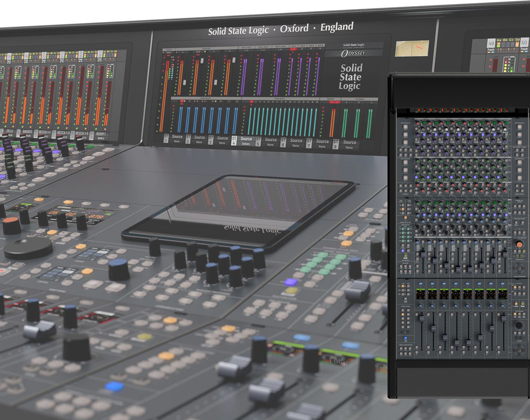Click the first lower fader in inset module
Viewport: 530px width, 420px height.
click(421, 318)
